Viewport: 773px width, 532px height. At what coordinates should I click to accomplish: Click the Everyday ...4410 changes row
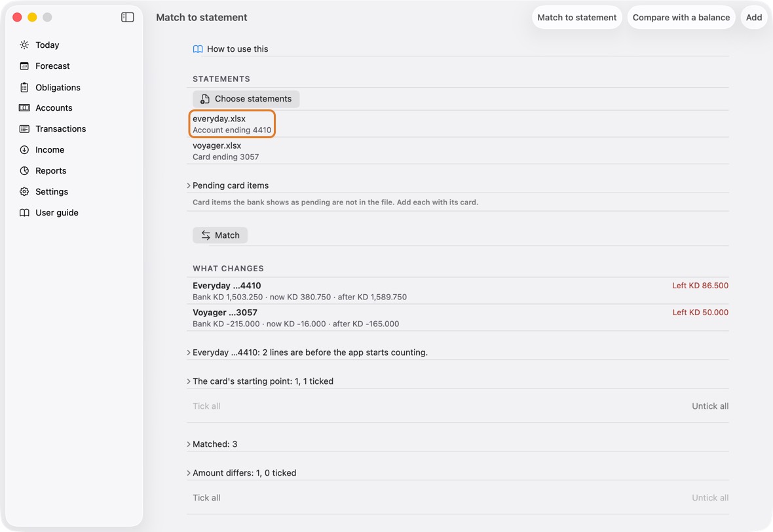click(457, 291)
